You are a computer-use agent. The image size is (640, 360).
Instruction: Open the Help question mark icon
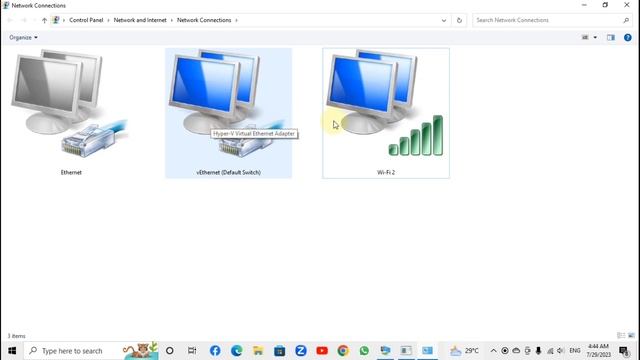point(628,37)
